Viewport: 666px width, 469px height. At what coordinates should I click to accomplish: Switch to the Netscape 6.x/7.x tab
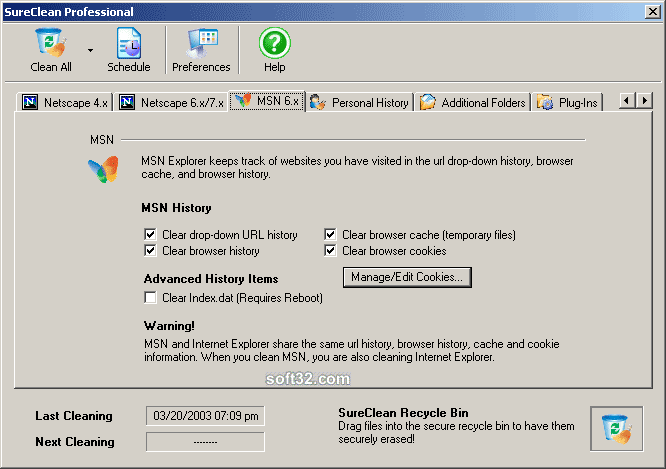pyautogui.click(x=171, y=102)
